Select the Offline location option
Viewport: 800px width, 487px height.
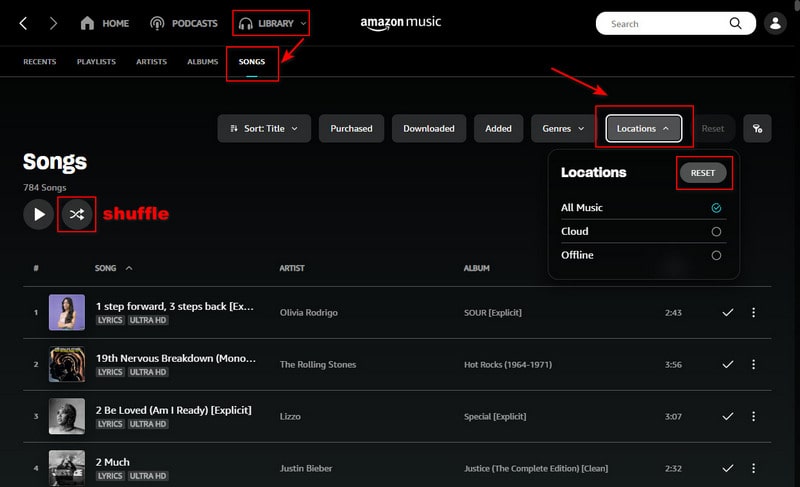716,255
